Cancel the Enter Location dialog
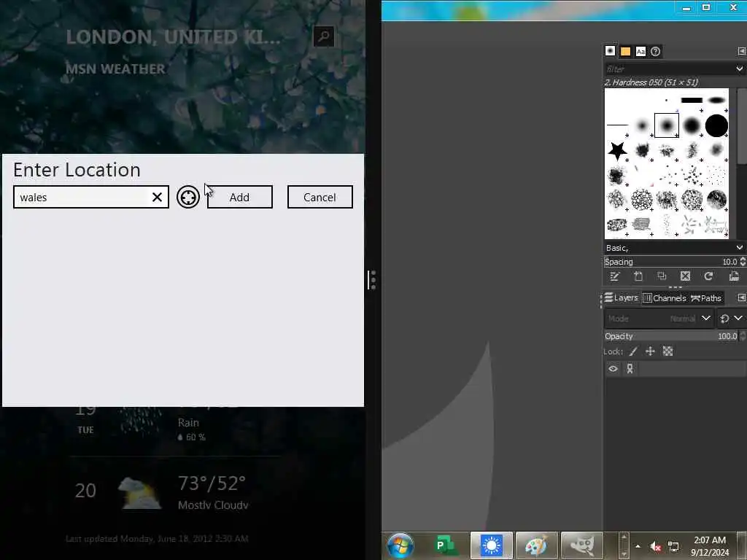 (320, 197)
